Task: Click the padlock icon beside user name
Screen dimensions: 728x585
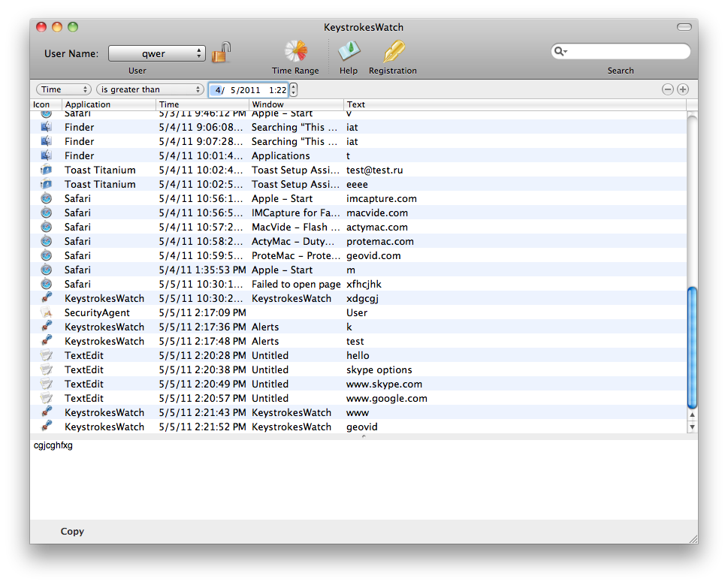Action: 221,53
